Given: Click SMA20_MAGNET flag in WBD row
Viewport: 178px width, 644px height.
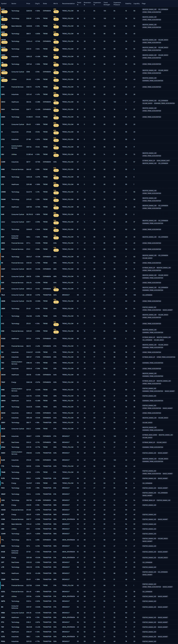Looking at the screenshot, I should pos(170,391).
